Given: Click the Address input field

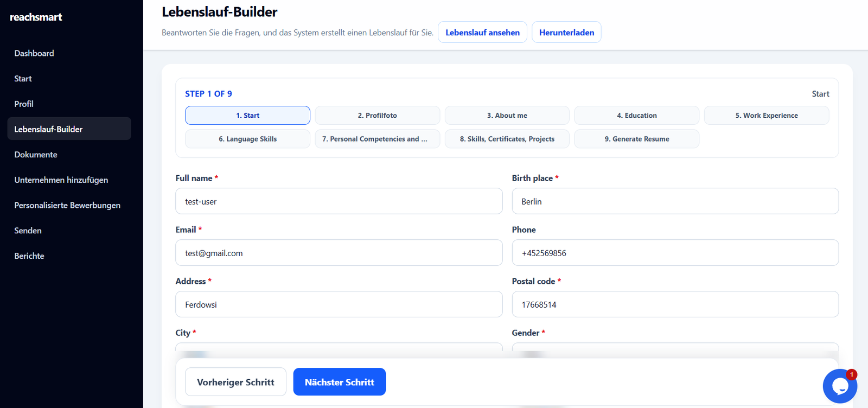Looking at the screenshot, I should [x=339, y=304].
